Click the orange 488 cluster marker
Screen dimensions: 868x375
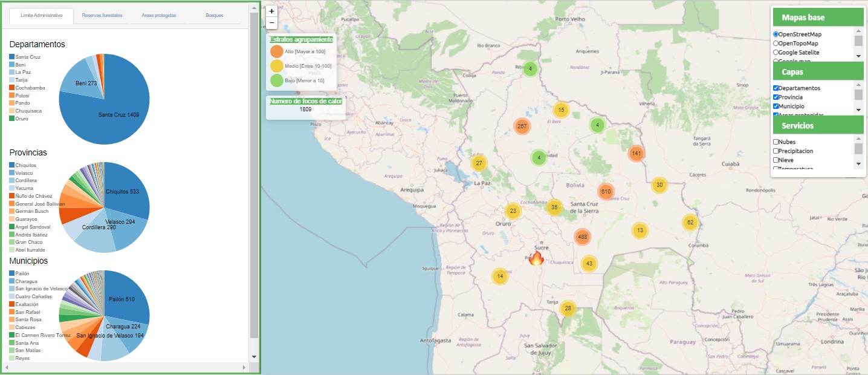[x=582, y=236]
